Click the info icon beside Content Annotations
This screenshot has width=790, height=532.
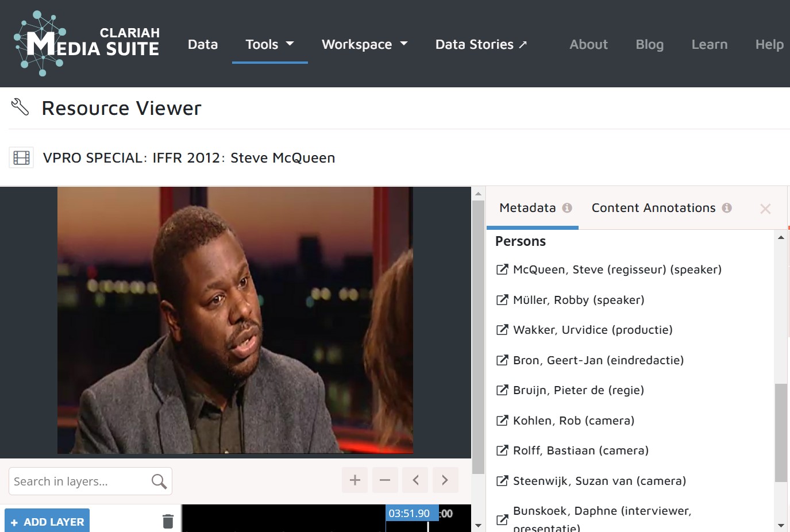727,208
